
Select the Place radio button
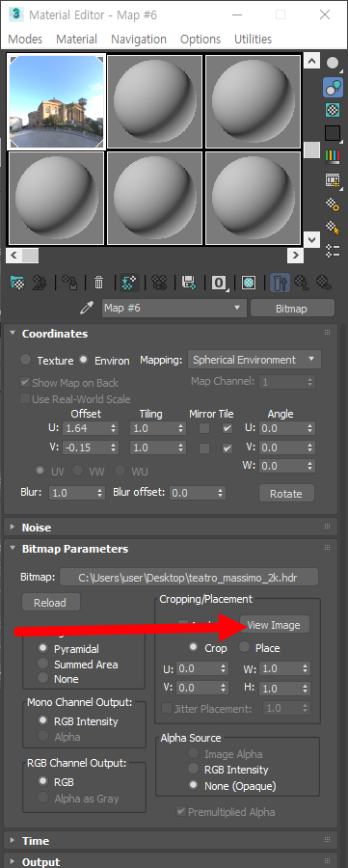click(x=244, y=647)
